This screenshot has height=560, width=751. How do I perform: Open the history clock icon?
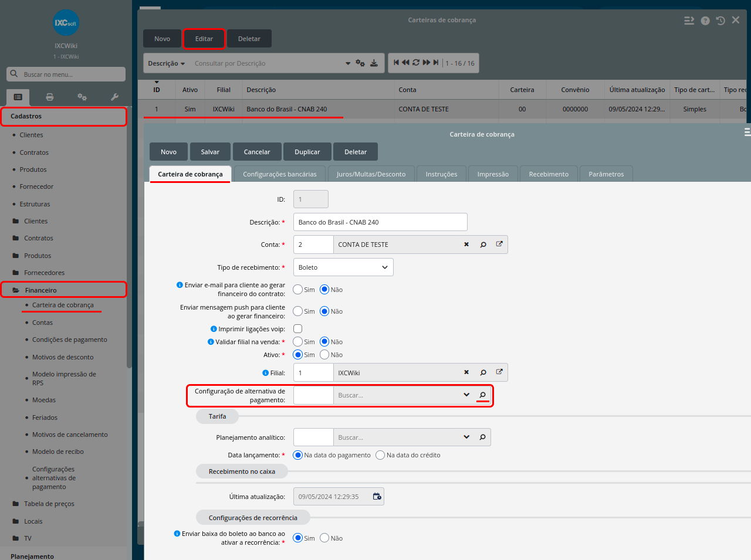(x=720, y=21)
